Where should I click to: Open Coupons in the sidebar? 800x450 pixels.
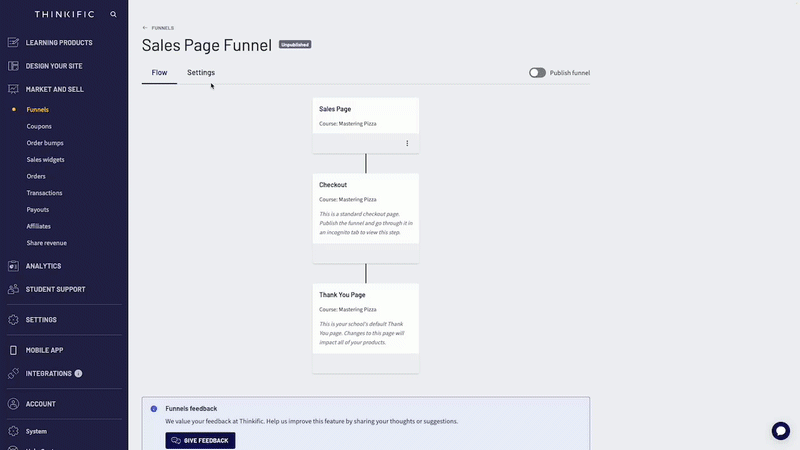tap(39, 126)
